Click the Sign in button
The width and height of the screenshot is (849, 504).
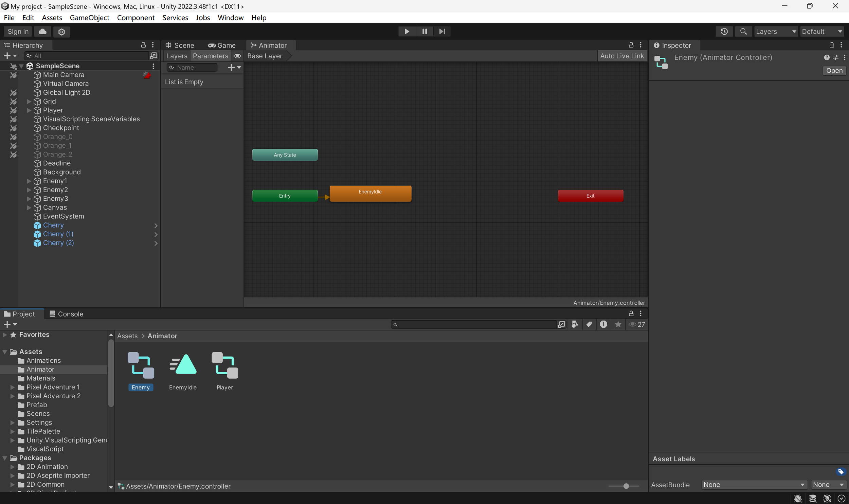click(18, 32)
